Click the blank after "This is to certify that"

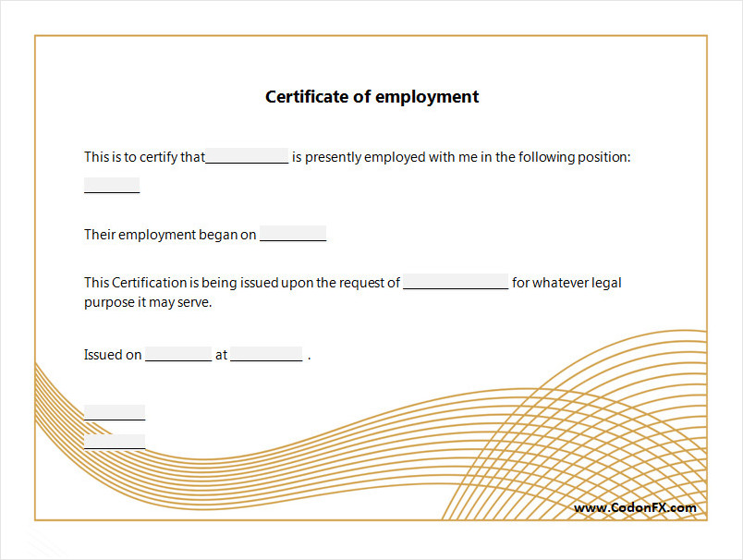click(247, 157)
